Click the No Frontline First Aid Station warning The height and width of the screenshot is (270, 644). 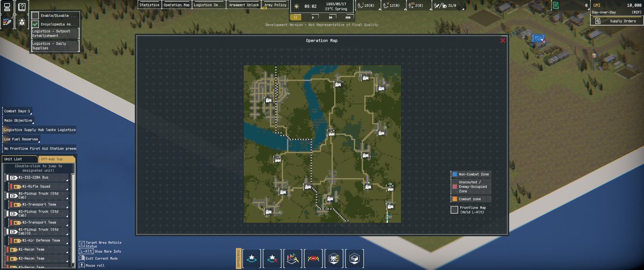point(39,148)
